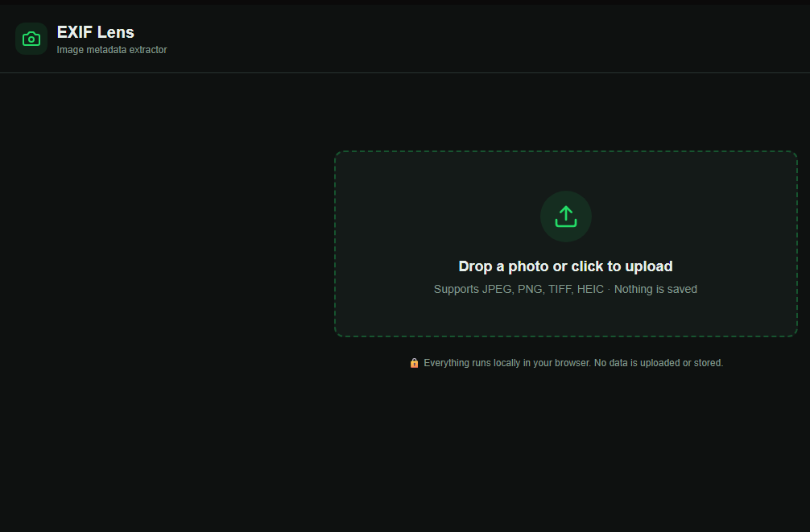Viewport: 810px width, 532px height.
Task: Click "Everything runs locally in your browser" sentence
Action: (507, 363)
